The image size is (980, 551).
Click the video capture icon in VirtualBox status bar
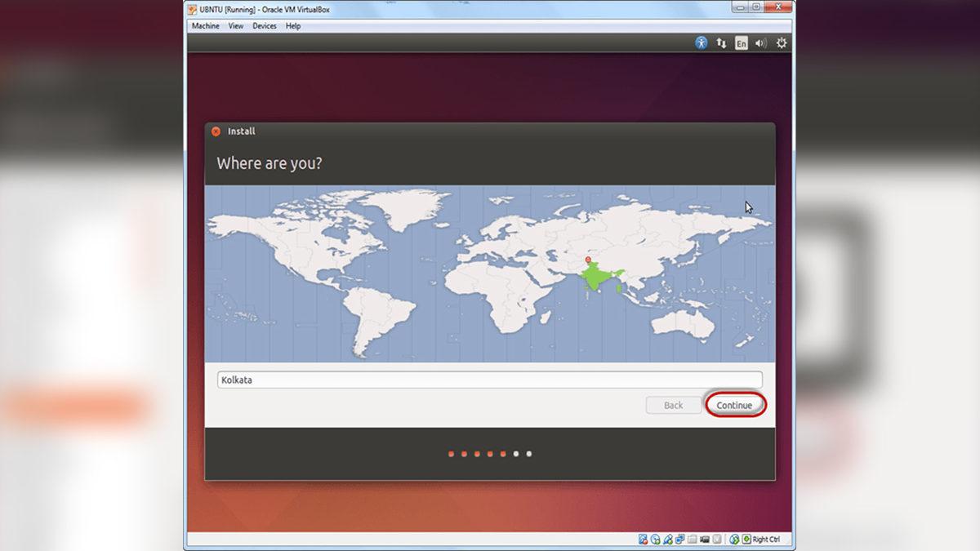click(x=704, y=539)
